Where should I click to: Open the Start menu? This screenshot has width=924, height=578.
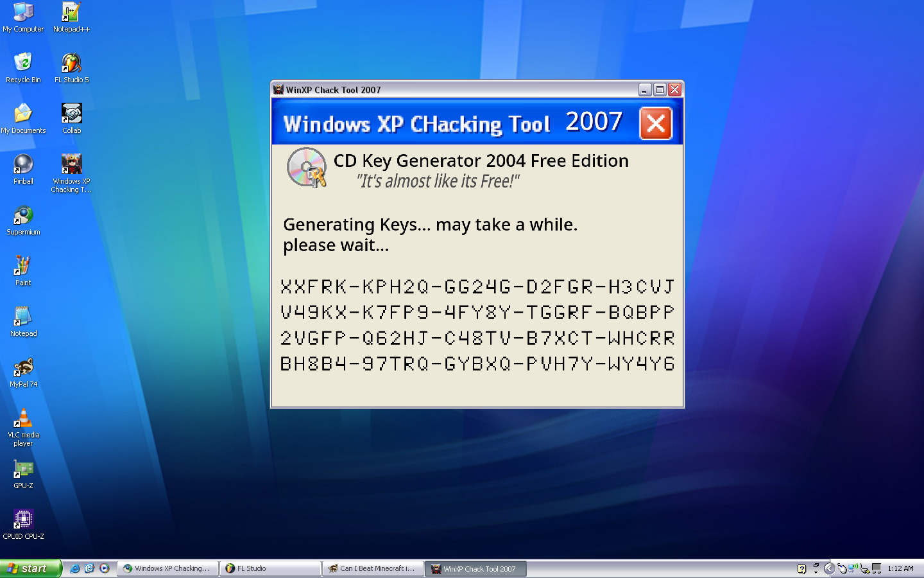coord(30,568)
